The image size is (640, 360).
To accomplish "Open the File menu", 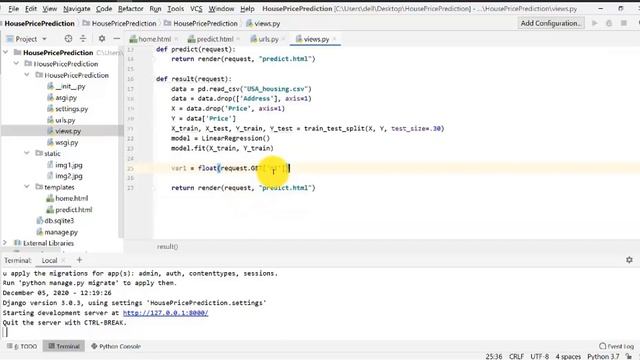I will pyautogui.click(x=13, y=9).
